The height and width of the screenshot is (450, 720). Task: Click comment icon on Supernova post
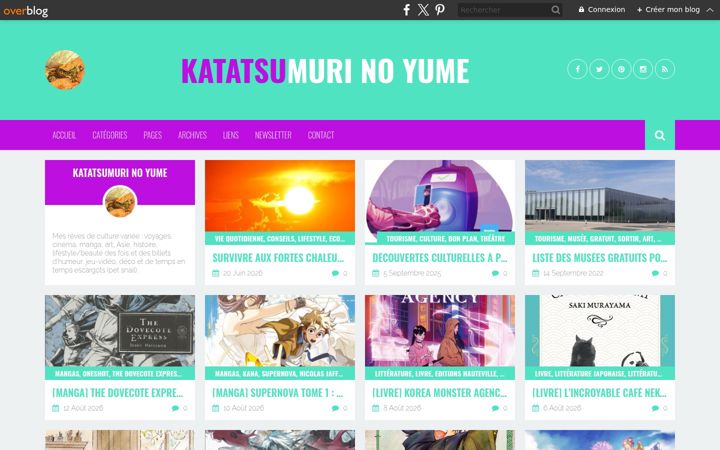click(335, 408)
